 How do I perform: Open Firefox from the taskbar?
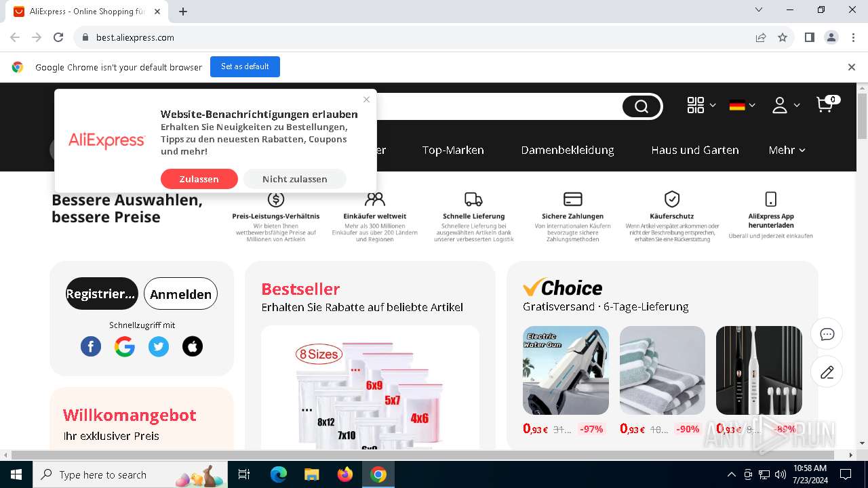click(x=345, y=474)
